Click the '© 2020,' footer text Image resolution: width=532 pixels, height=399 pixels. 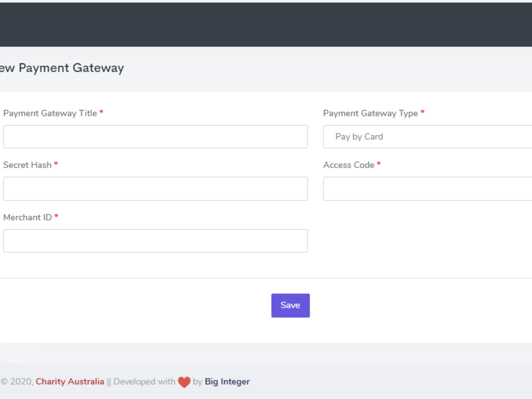(x=17, y=381)
